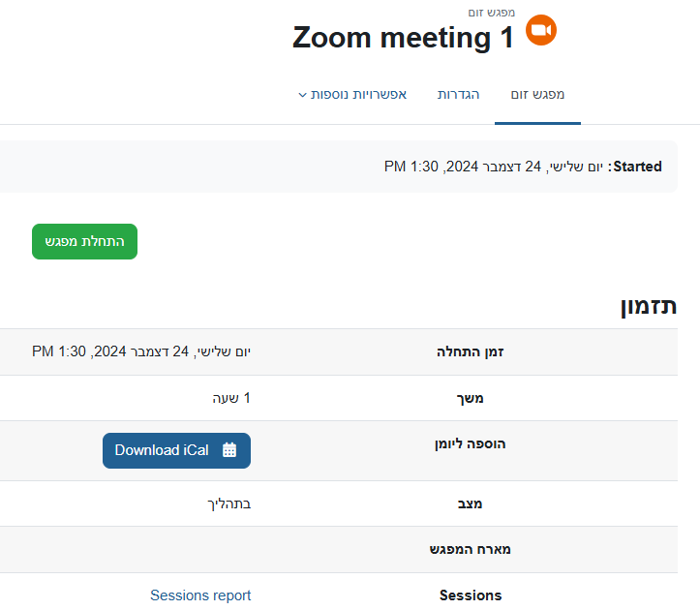Switch to the מפגש זום tab
Screen dimensions: 700x610
[x=537, y=94]
